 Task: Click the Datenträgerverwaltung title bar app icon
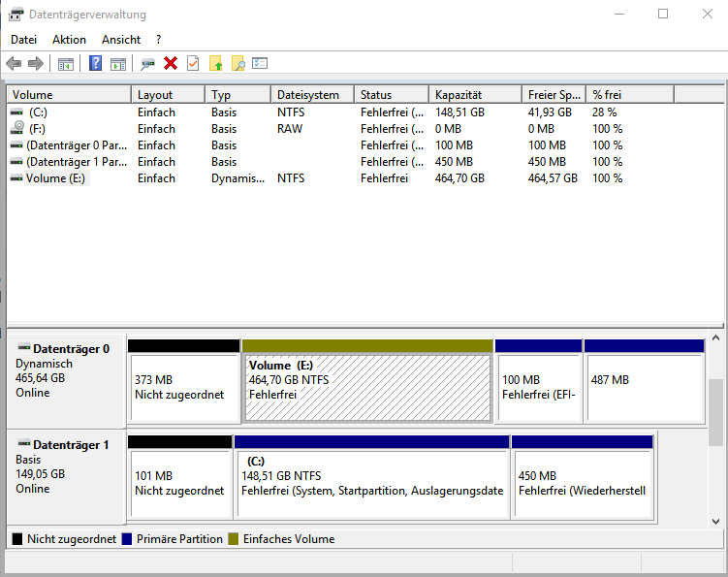tap(16, 15)
